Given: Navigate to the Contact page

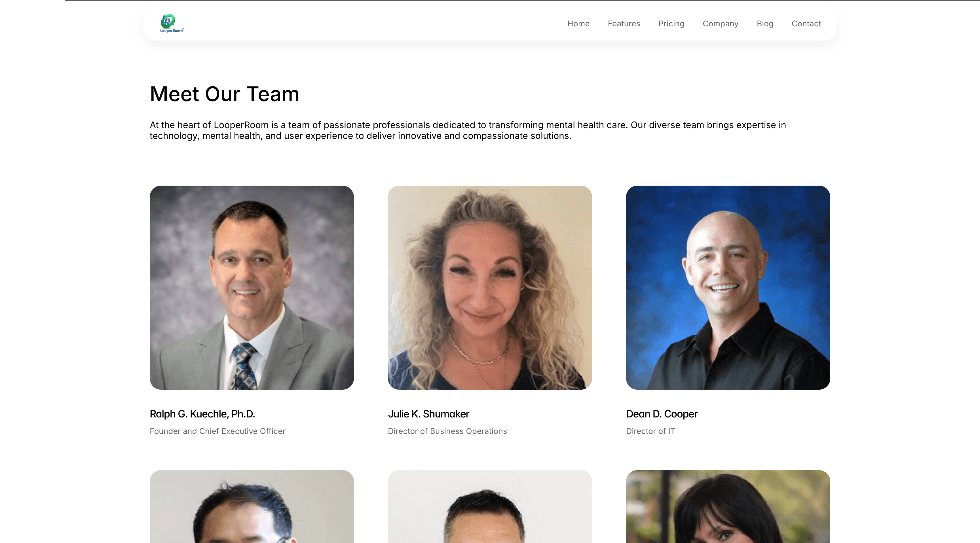Looking at the screenshot, I should 806,24.
